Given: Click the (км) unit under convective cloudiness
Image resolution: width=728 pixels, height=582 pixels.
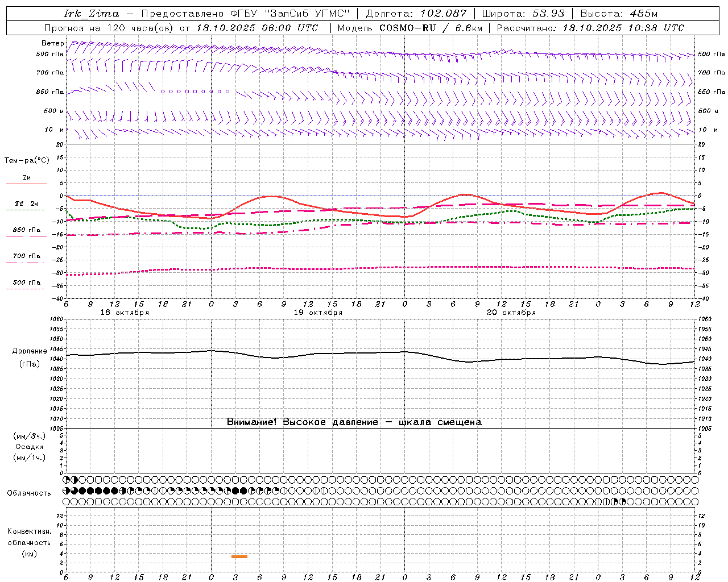Looking at the screenshot, I should tap(29, 554).
